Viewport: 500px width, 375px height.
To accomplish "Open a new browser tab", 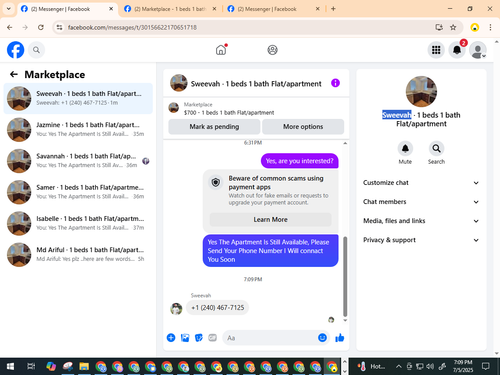I will pyautogui.click(x=333, y=9).
